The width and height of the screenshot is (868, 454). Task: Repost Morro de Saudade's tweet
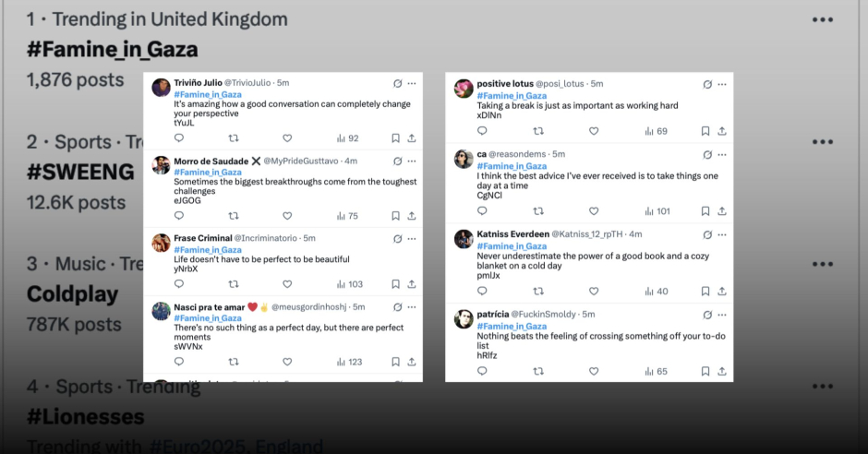(x=234, y=216)
